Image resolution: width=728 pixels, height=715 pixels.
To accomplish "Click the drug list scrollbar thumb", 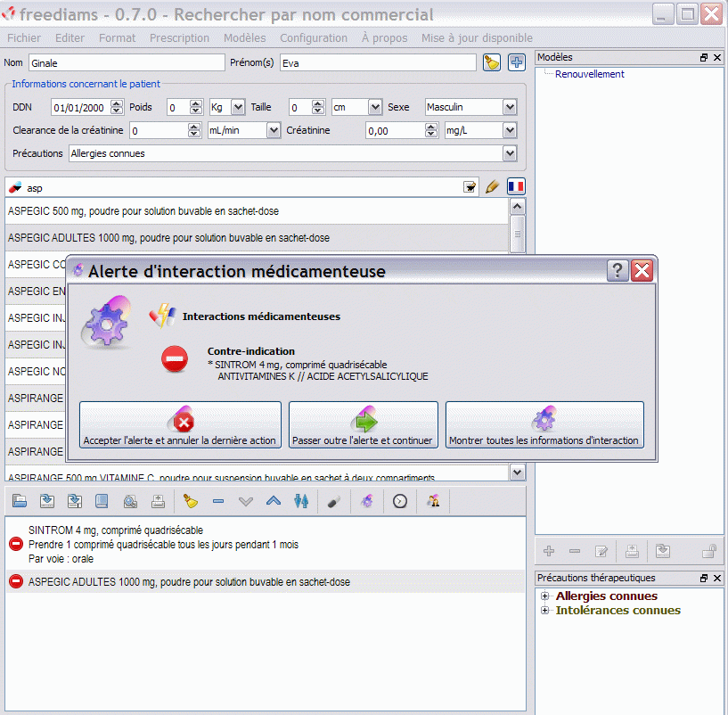I will coord(517,234).
